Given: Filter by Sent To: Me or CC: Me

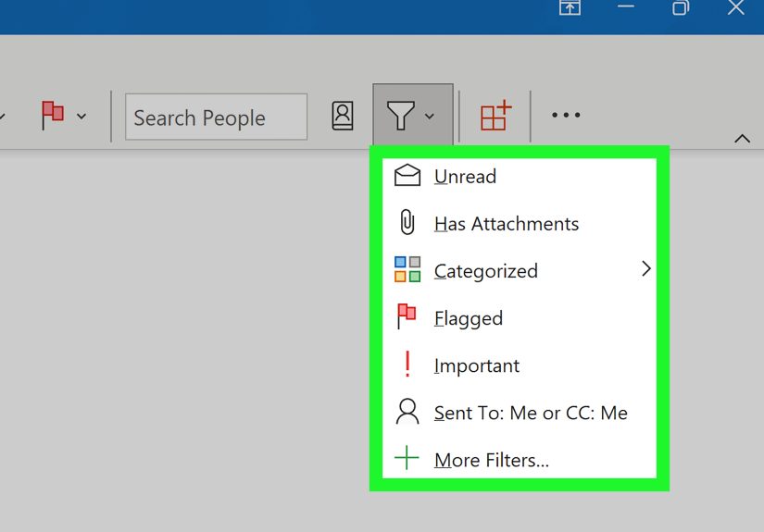Looking at the screenshot, I should tap(520, 413).
